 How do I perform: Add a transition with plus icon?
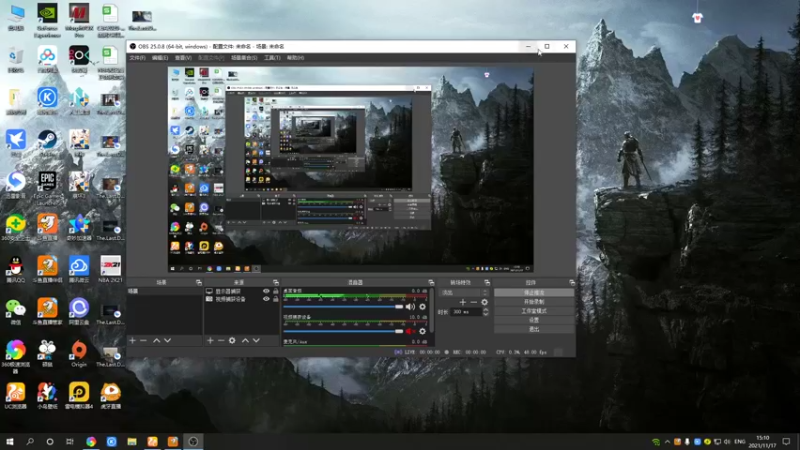[x=463, y=302]
